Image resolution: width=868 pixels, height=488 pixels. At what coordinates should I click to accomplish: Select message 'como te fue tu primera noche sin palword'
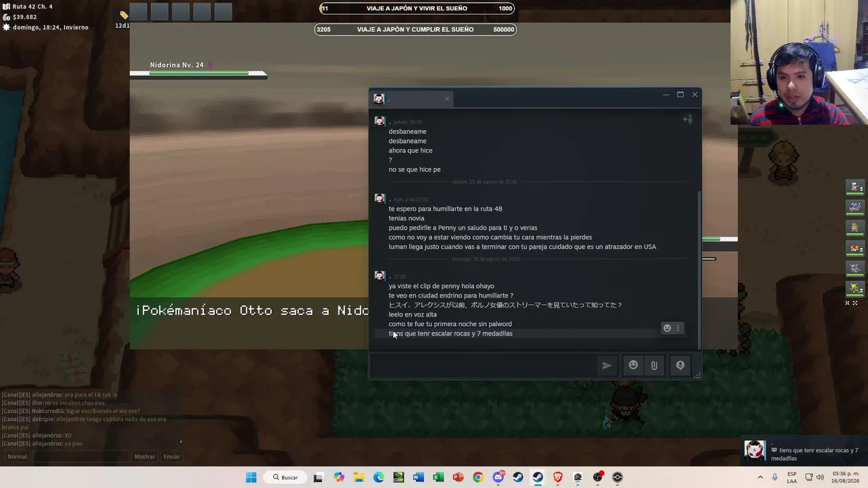point(450,324)
